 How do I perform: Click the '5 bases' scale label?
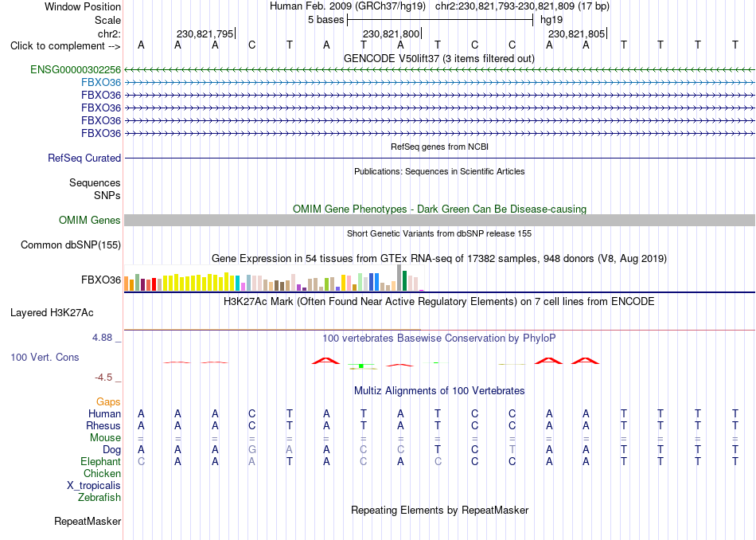326,20
